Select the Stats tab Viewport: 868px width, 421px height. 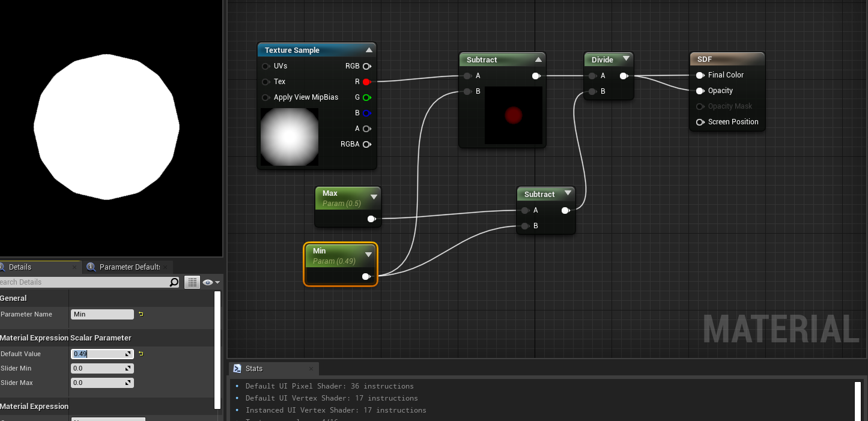(253, 369)
